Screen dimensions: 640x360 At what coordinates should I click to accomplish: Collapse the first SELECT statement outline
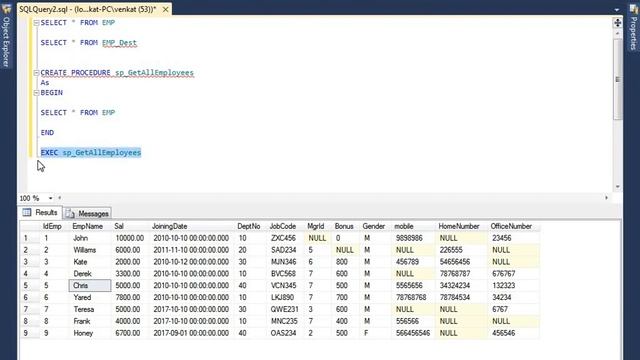pyautogui.click(x=36, y=23)
